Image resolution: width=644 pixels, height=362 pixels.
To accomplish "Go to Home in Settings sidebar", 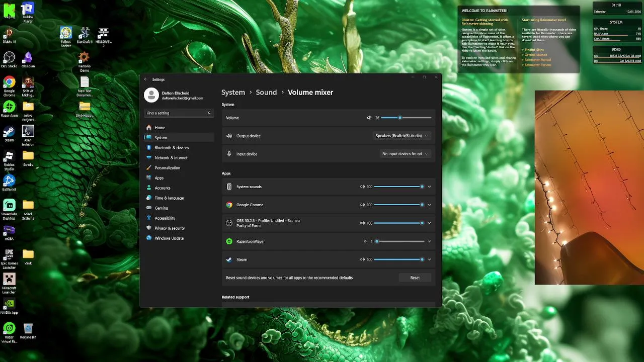I will tap(179, 127).
